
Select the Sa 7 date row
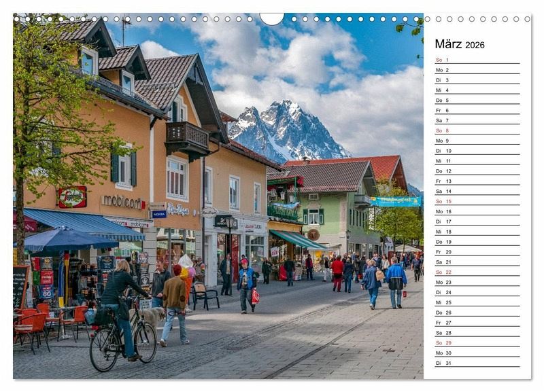point(477,120)
